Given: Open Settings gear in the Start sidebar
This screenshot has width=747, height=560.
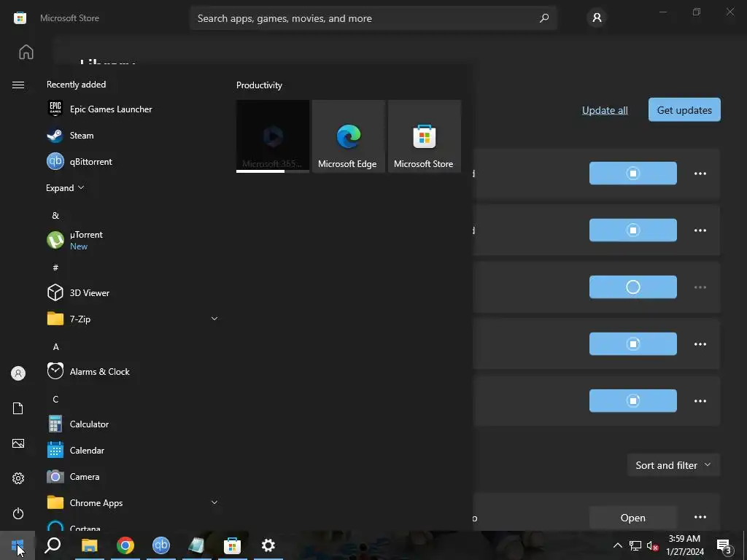Looking at the screenshot, I should pos(18,478).
